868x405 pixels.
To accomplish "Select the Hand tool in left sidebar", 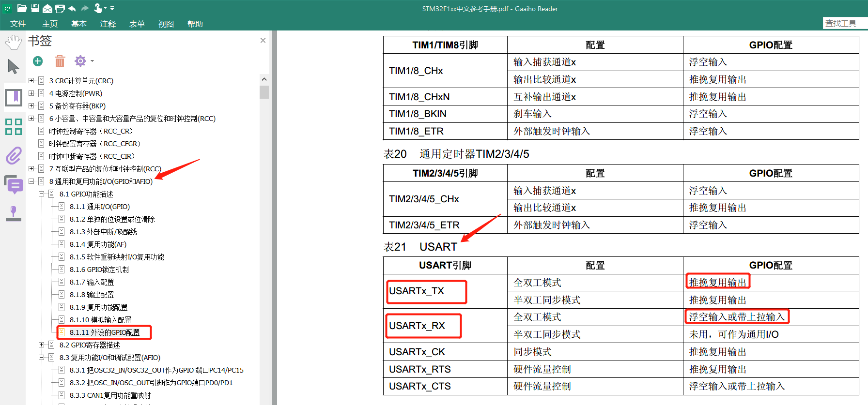I will coord(14,42).
